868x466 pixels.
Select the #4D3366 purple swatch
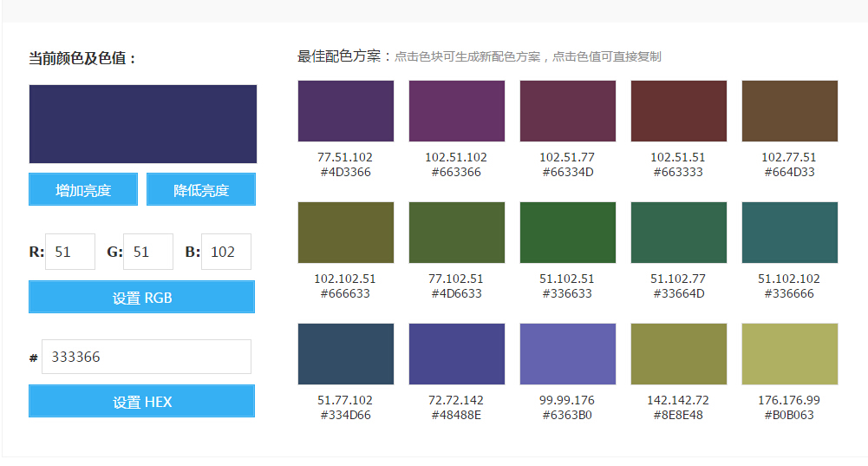coord(346,111)
